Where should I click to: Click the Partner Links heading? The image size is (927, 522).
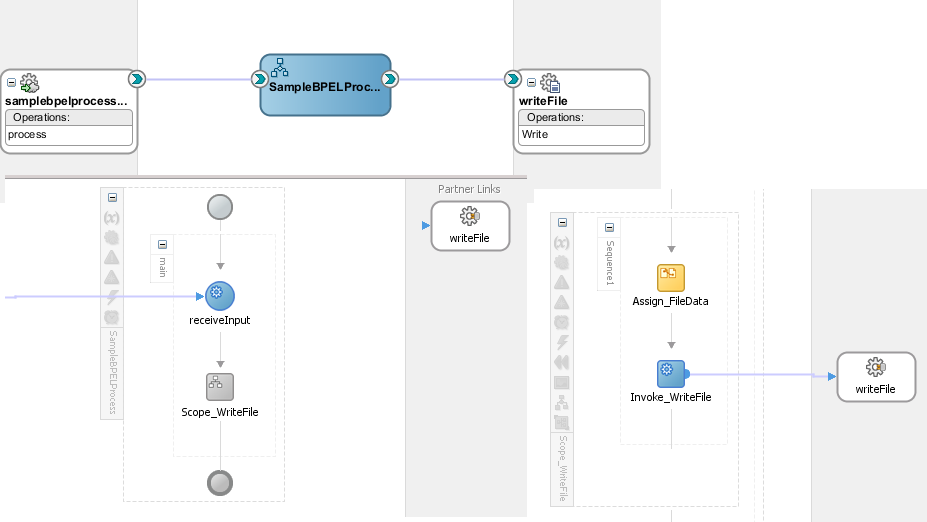pyautogui.click(x=469, y=189)
